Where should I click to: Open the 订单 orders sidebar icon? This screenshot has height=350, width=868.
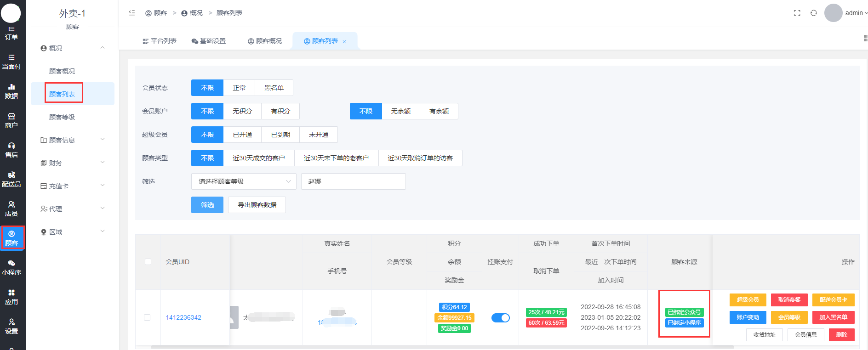pyautogui.click(x=11, y=33)
